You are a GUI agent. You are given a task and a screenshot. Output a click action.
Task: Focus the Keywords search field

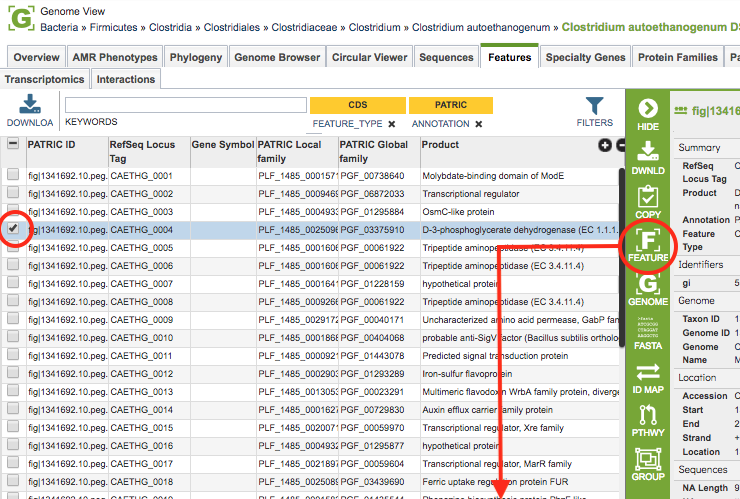[x=186, y=105]
